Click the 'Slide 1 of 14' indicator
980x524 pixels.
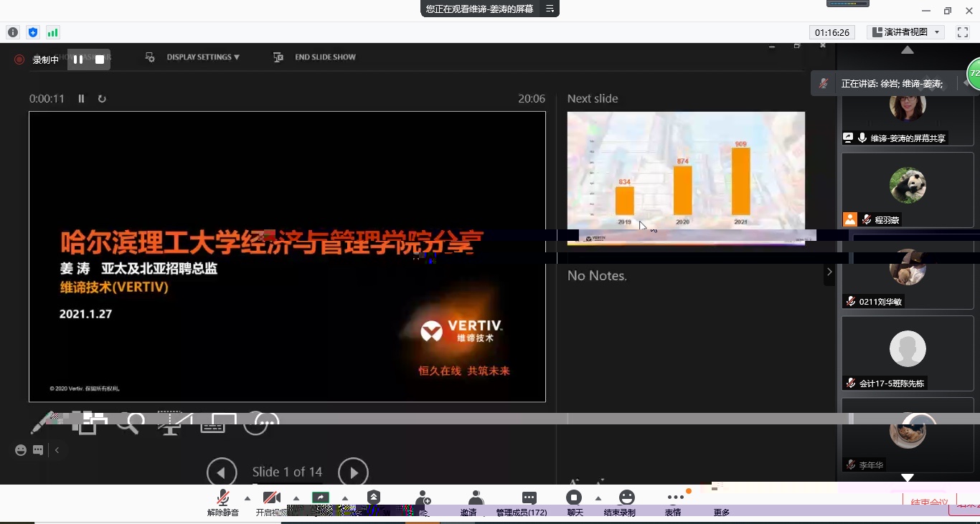click(x=287, y=472)
